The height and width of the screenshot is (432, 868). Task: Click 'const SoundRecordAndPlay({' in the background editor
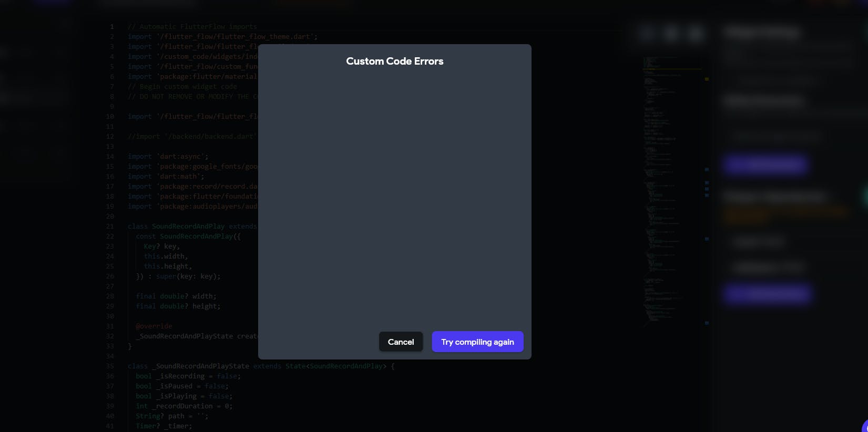(188, 236)
